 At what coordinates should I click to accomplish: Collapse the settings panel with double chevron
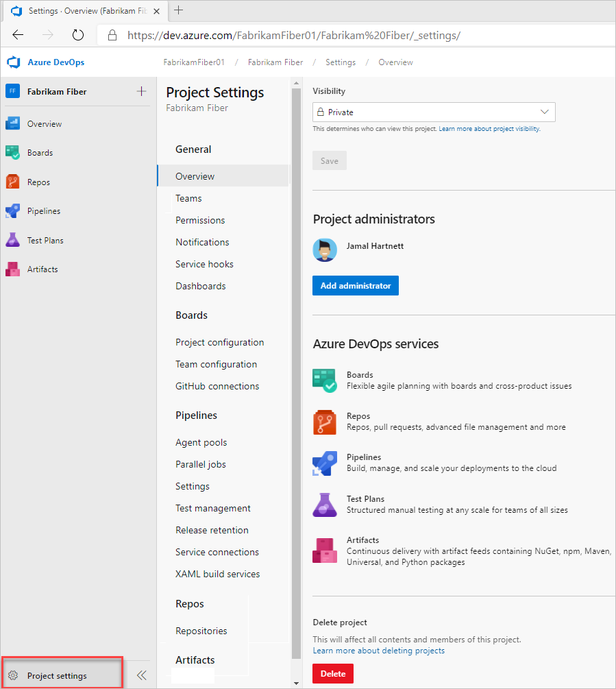[x=141, y=675]
